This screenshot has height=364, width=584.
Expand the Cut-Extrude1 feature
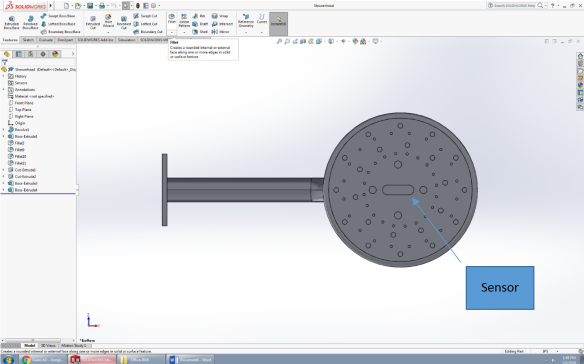point(4,170)
